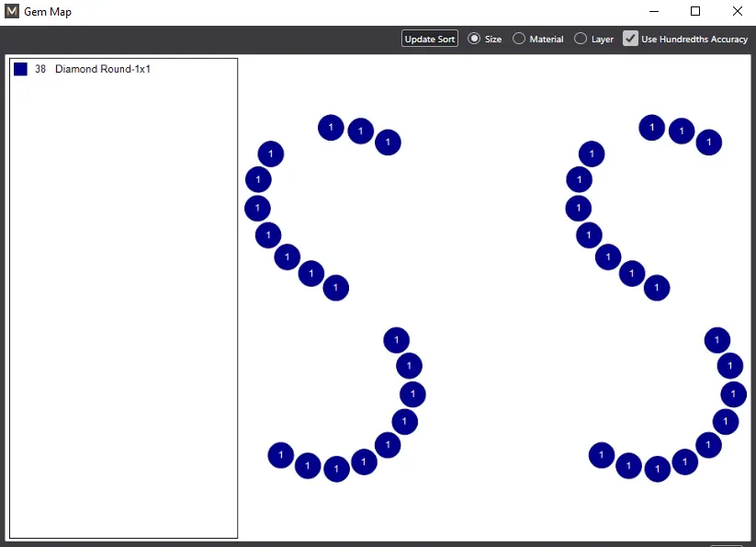756x547 pixels.
Task: Switch sorting to Material
Action: tap(519, 39)
